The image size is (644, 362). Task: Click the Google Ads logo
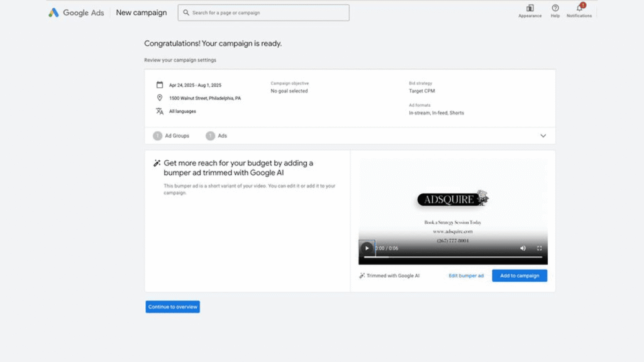[75, 12]
